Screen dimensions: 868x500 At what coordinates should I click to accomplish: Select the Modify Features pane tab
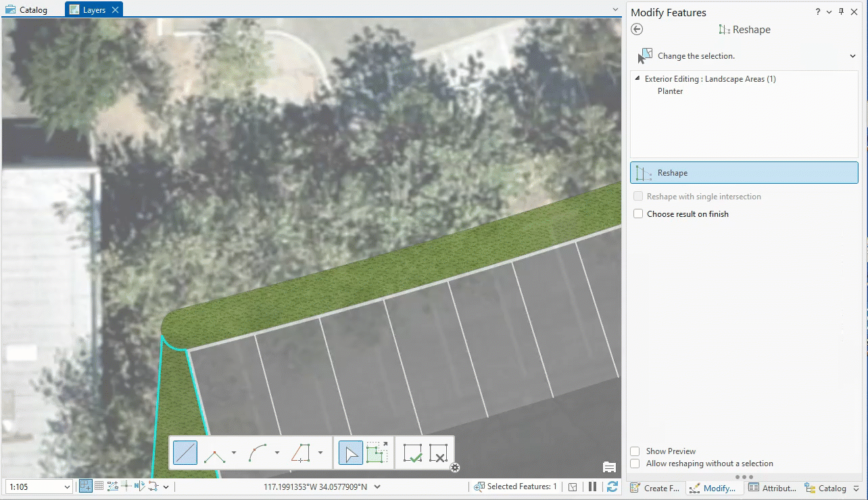[713, 488]
